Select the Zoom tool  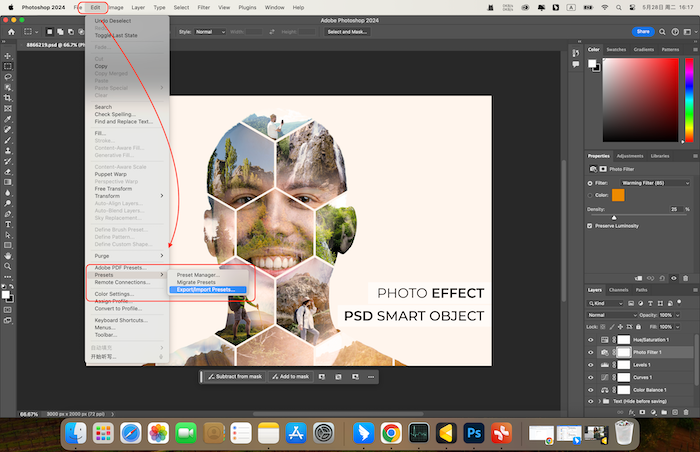[8, 266]
